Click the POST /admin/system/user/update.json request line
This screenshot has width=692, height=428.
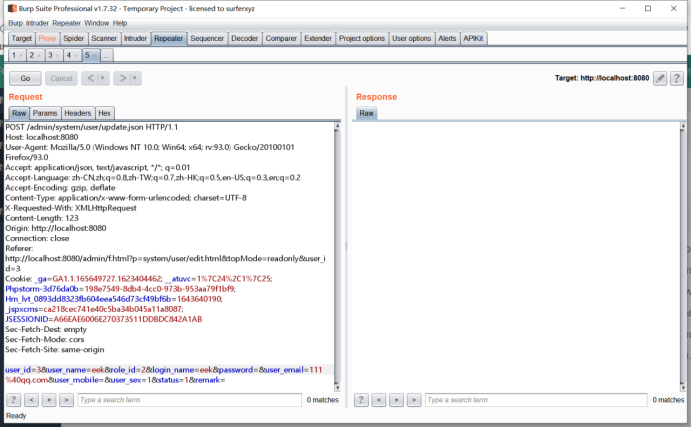(x=92, y=127)
